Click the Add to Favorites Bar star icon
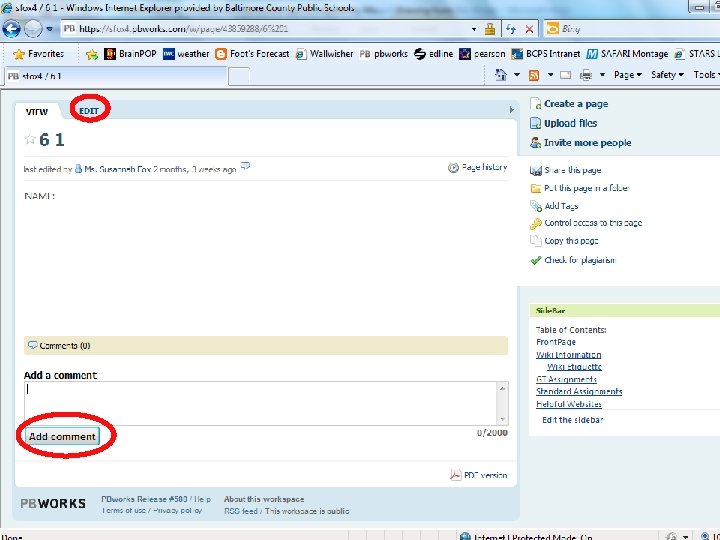The image size is (720, 540). pos(92,54)
